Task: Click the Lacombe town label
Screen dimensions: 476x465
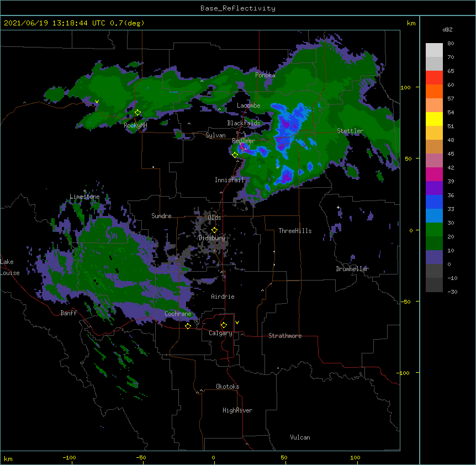Action: (x=248, y=105)
